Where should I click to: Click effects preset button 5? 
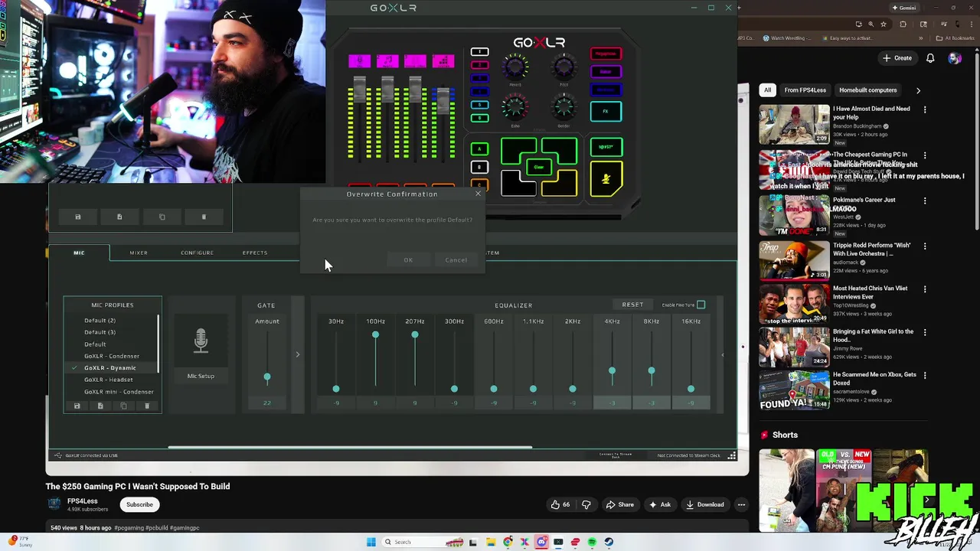point(479,105)
